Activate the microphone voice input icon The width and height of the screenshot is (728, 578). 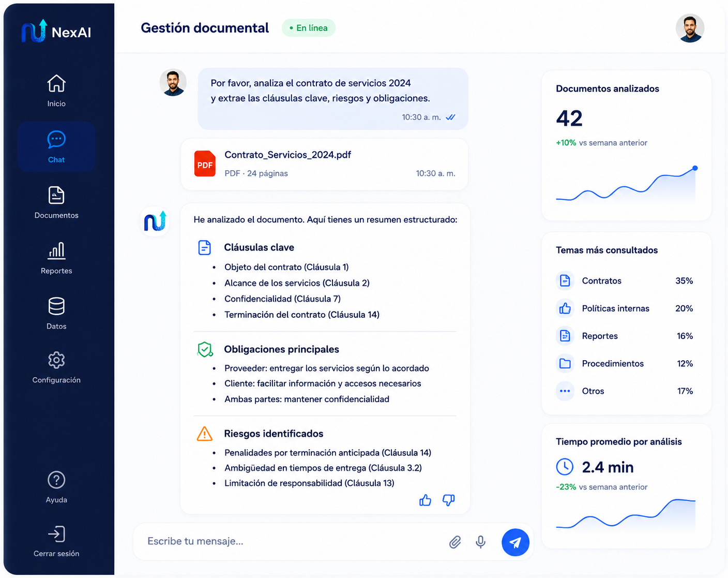click(480, 542)
